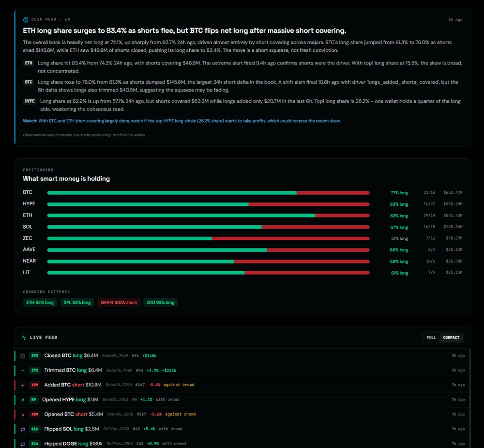Click the "#4" rank on the Opened HYPE long row
This screenshot has width=484, height=448.
tap(135, 400)
